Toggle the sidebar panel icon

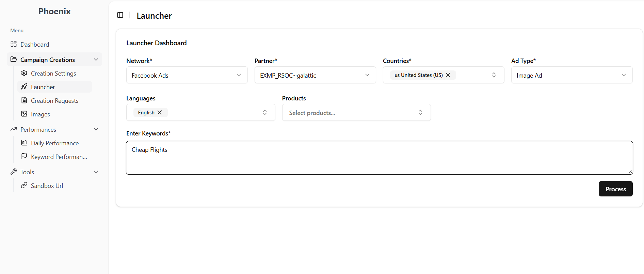[120, 15]
